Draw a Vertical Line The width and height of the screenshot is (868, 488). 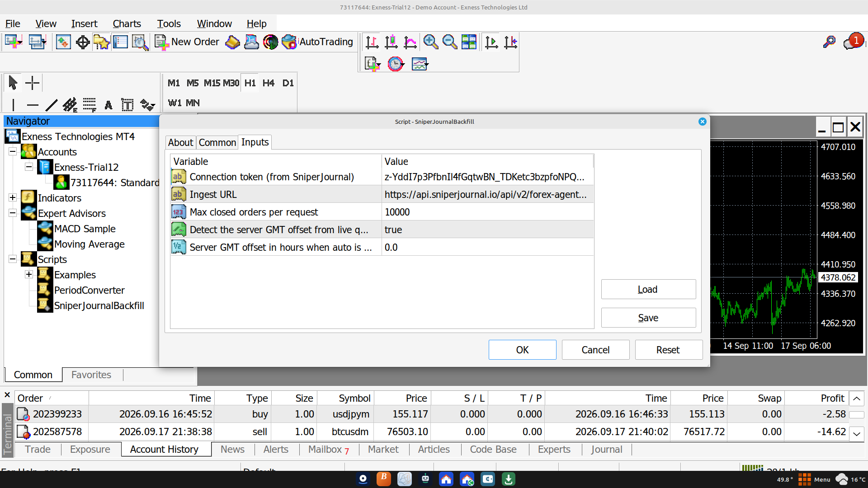14,105
